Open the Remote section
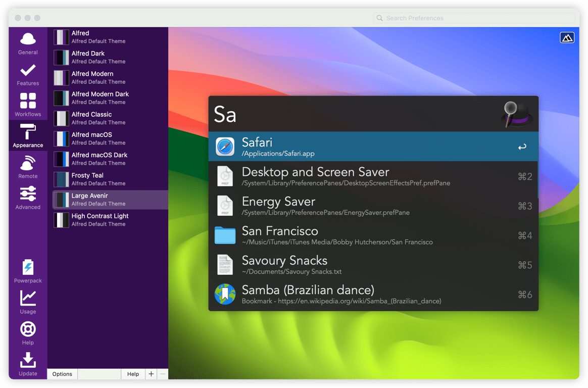588x388 pixels. click(28, 166)
